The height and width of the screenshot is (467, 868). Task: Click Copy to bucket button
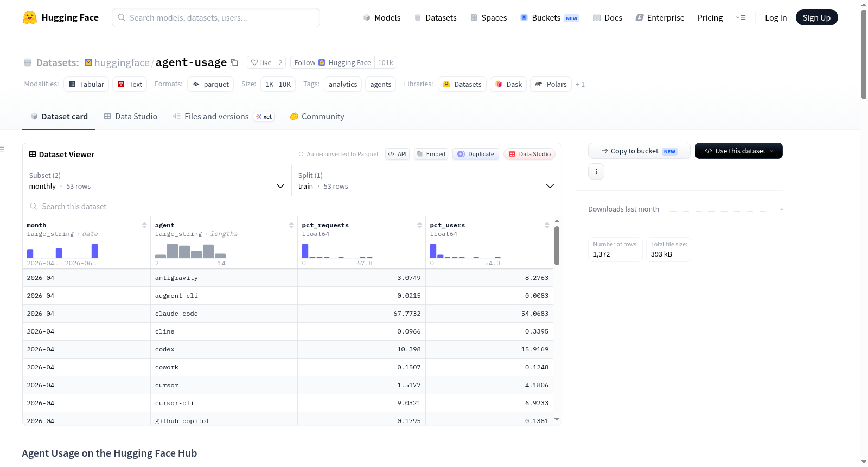(x=639, y=151)
